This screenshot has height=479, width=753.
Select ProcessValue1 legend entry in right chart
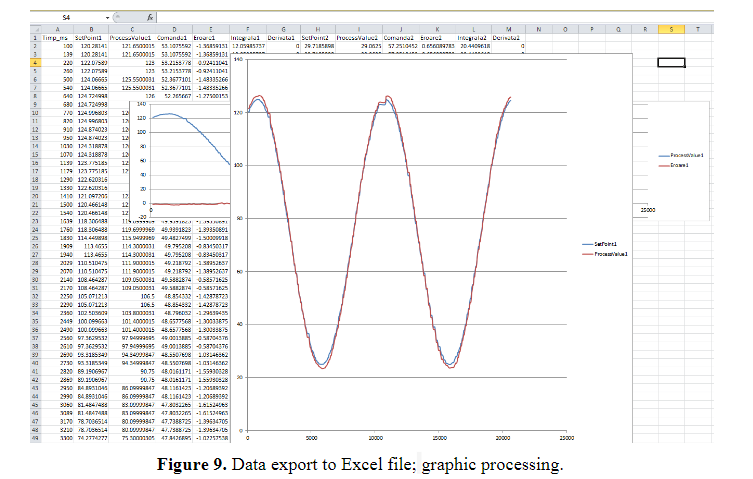[x=684, y=157]
